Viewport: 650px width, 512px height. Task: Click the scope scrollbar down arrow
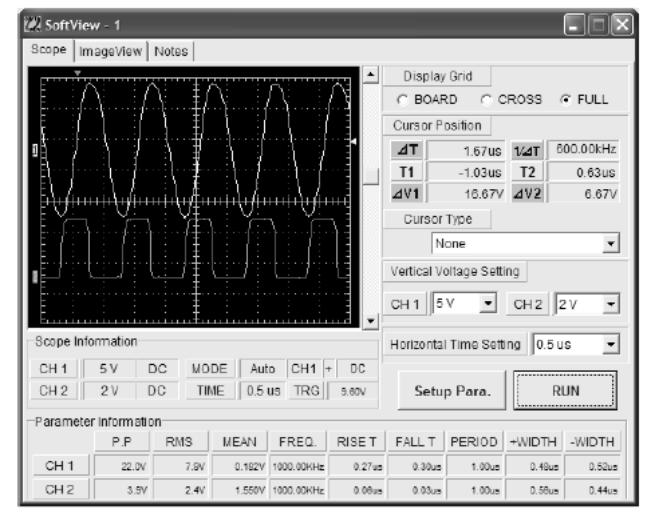(371, 321)
